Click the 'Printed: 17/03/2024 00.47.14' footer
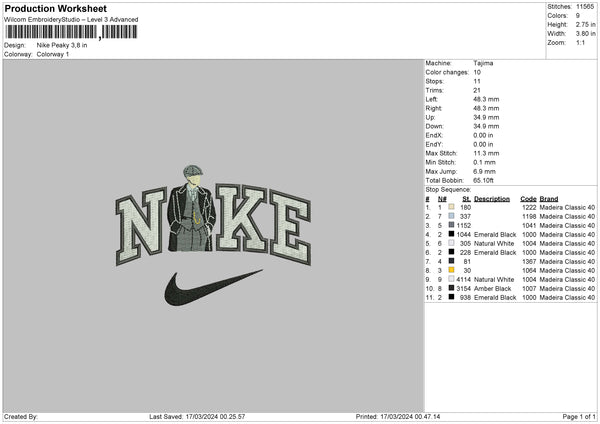Screen dimensions: 600x424 pyautogui.click(x=398, y=417)
